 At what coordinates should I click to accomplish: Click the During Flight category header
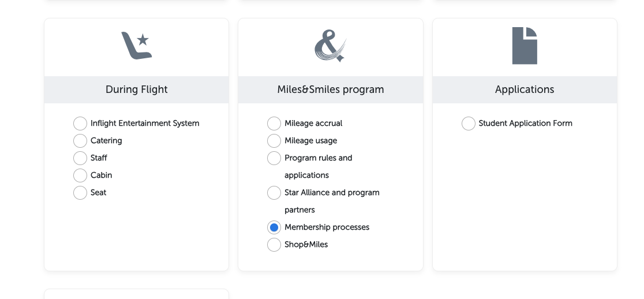136,89
